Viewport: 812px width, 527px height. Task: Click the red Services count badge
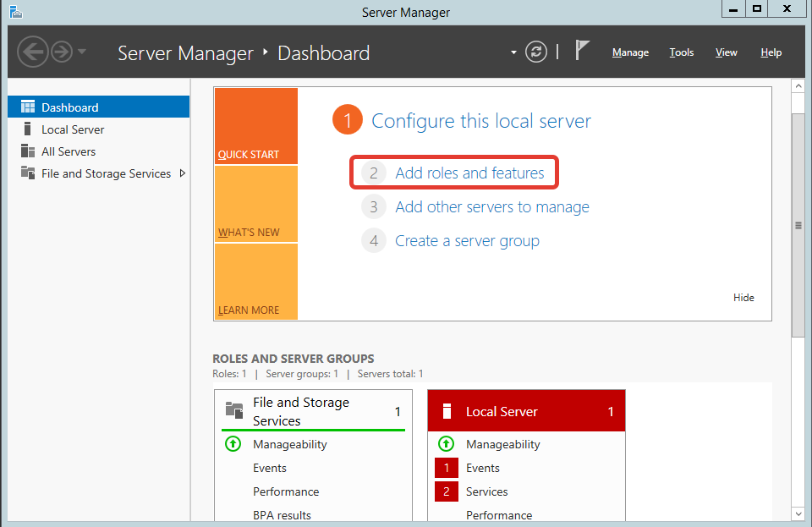coord(446,491)
